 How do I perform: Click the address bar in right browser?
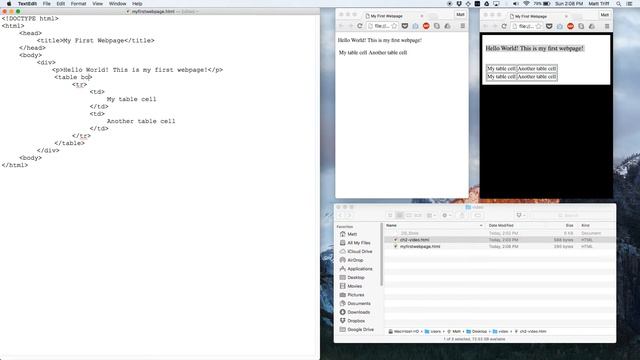527,26
